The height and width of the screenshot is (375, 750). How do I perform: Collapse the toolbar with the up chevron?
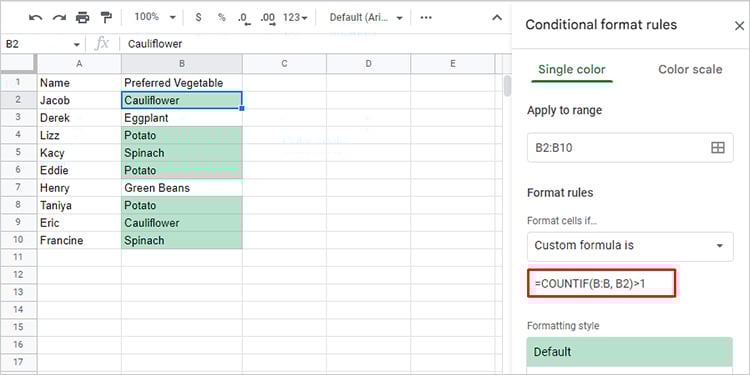[497, 18]
